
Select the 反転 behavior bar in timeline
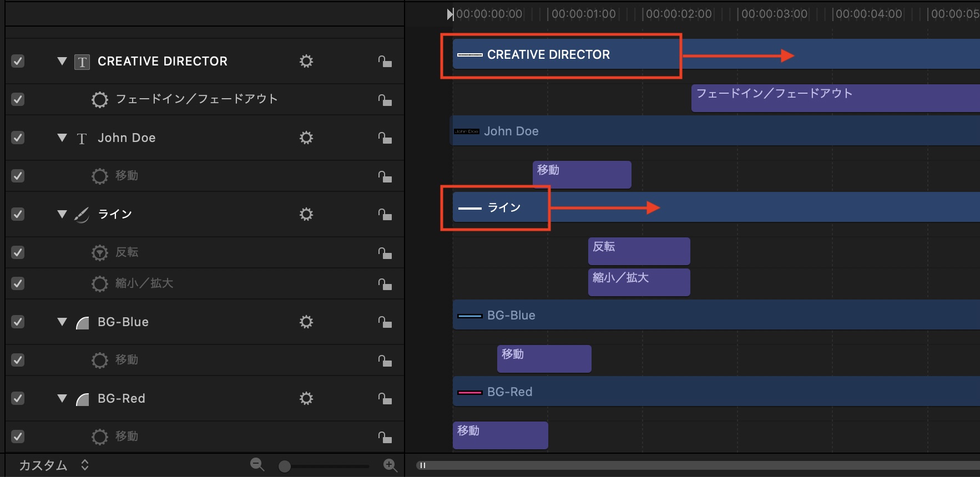pos(639,251)
